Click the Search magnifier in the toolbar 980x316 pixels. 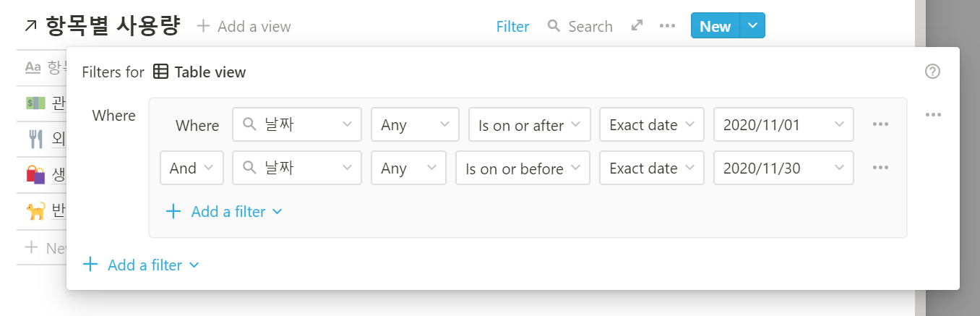coord(554,26)
